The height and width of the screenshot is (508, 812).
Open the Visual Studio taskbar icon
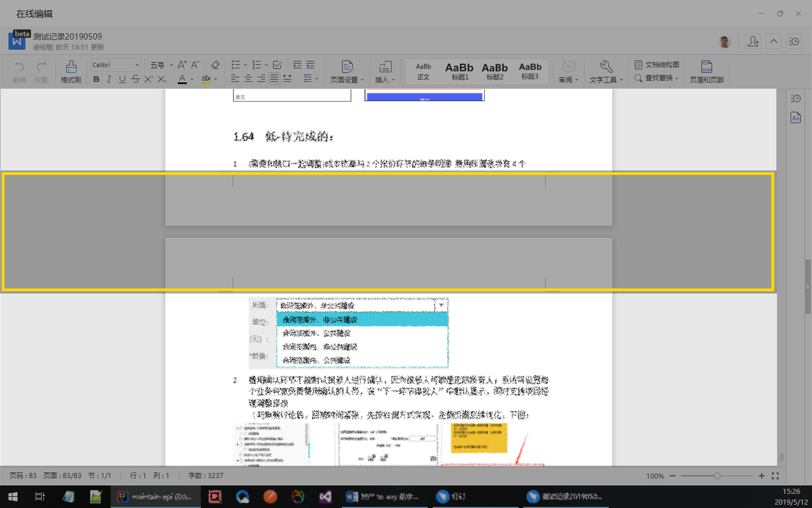pyautogui.click(x=325, y=497)
